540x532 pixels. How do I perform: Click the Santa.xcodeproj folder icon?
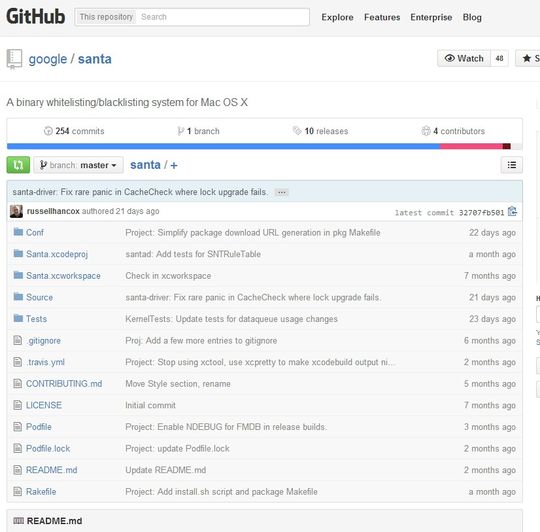point(18,253)
